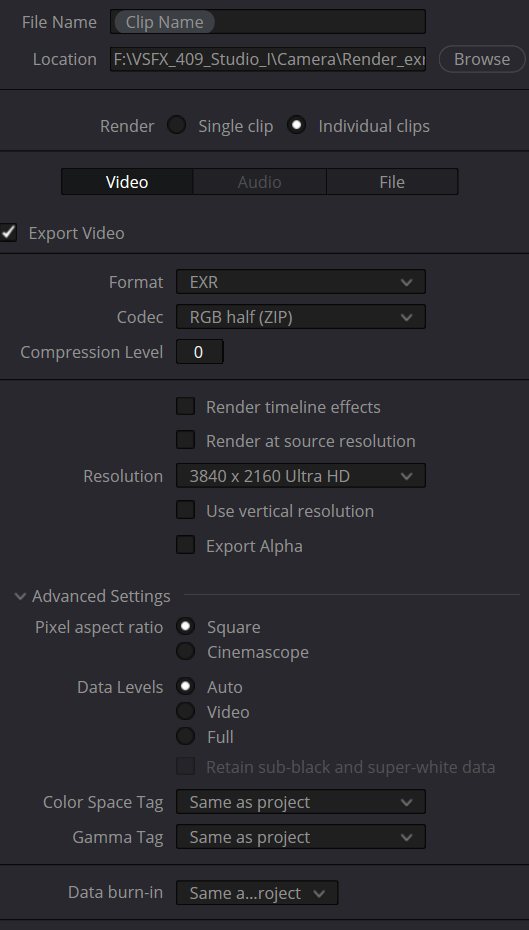
Task: Check the Export Alpha checkbox
Action: coord(186,545)
